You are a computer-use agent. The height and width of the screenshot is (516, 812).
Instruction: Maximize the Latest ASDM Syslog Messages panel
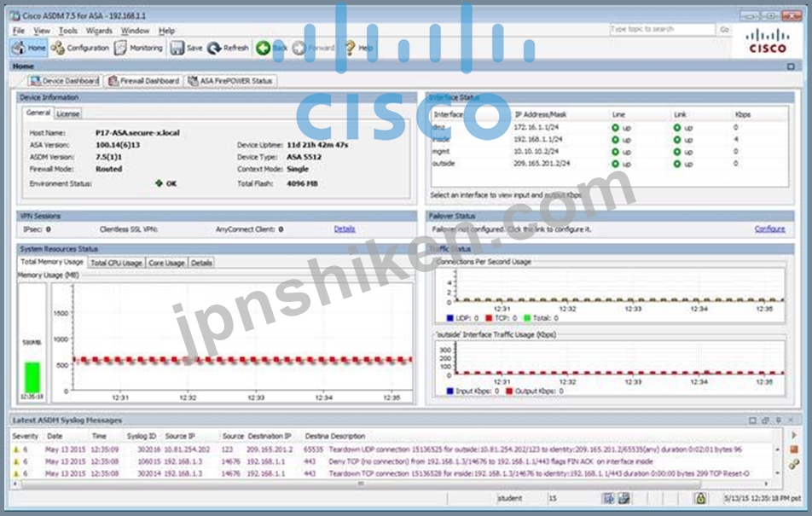point(752,420)
